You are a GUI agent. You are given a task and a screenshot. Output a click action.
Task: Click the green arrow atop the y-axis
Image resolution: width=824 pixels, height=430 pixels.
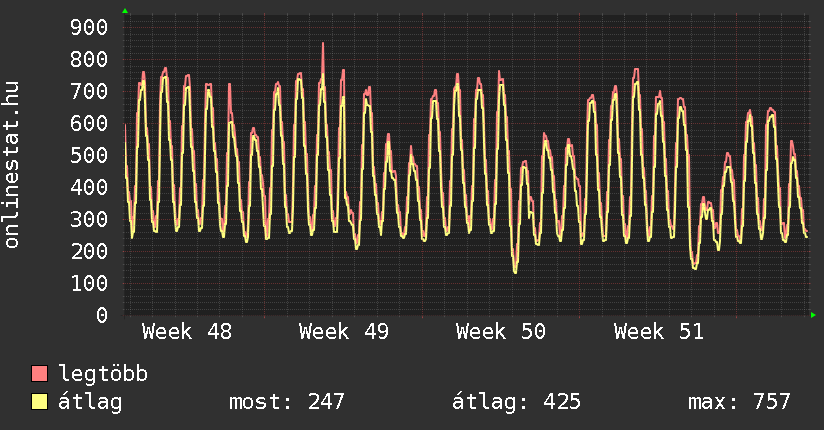click(125, 11)
